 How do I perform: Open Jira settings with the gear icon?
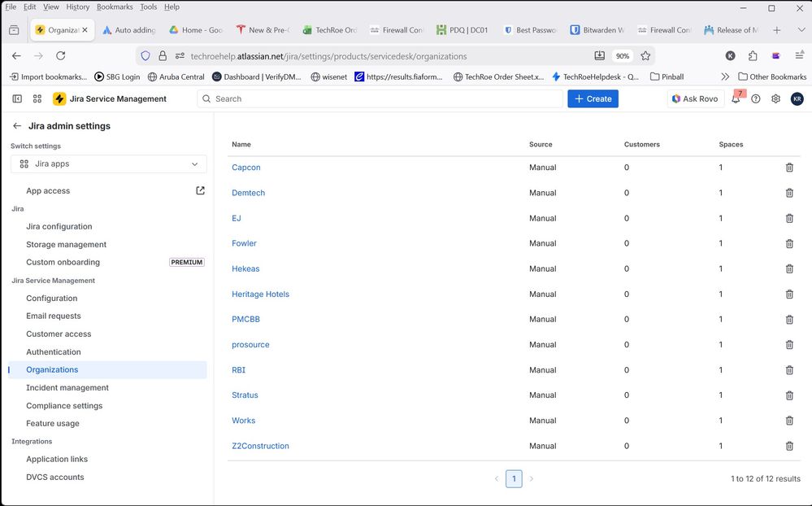pos(775,98)
